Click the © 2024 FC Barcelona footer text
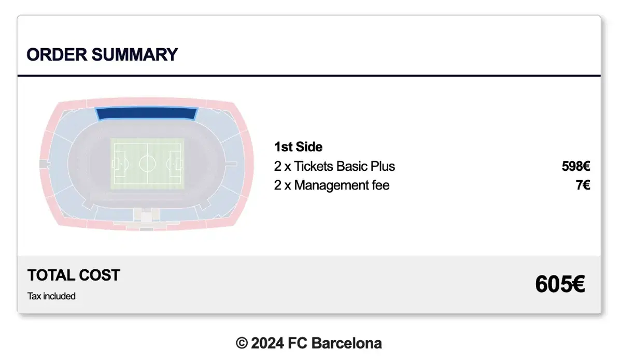Viewport: 622px width, 364px height. coord(309,343)
